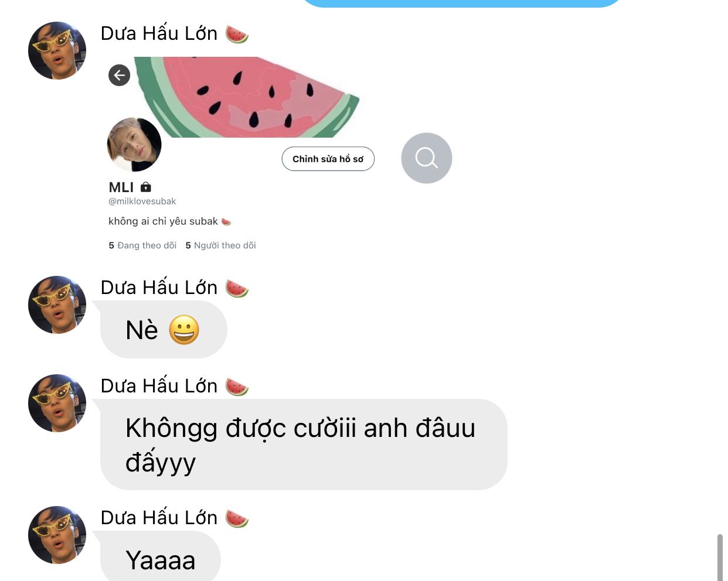The height and width of the screenshot is (581, 728).
Task: Click the MLI profile display name
Action: 121,187
